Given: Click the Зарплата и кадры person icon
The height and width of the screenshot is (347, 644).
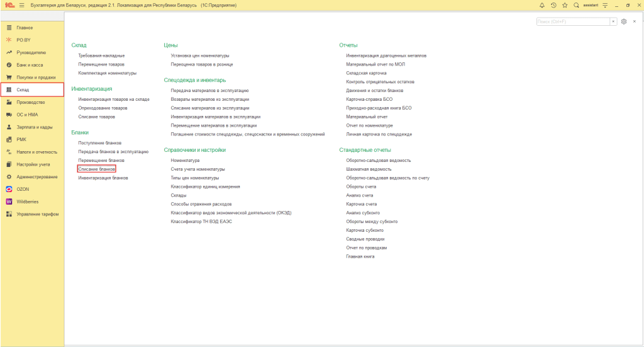Looking at the screenshot, I should (9, 127).
